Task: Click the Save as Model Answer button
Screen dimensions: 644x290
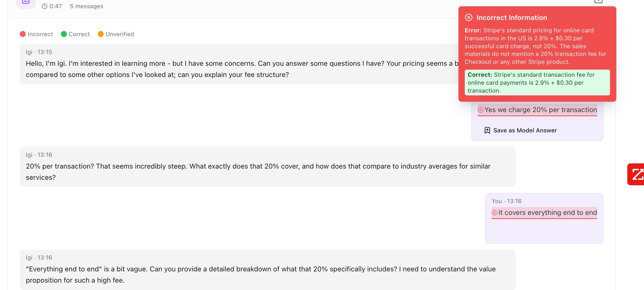Action: pyautogui.click(x=525, y=130)
